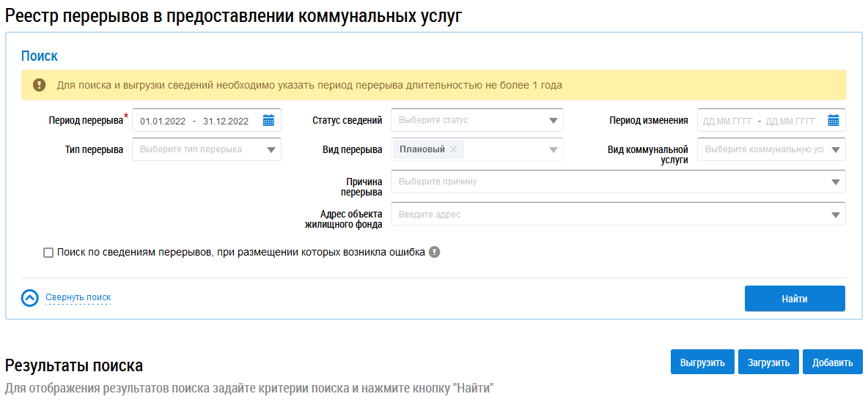The image size is (868, 402).
Task: Open the Тип перерыва dropdown
Action: click(271, 150)
